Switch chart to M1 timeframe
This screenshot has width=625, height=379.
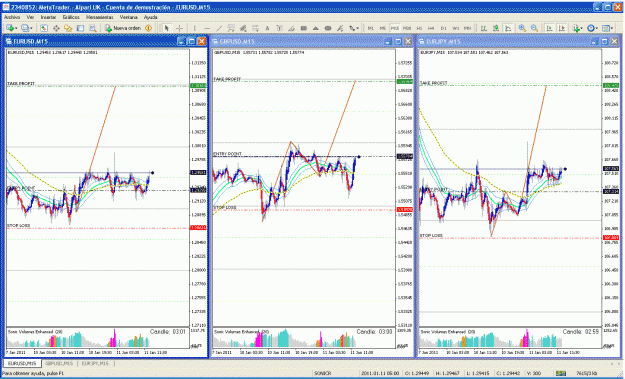coord(371,28)
